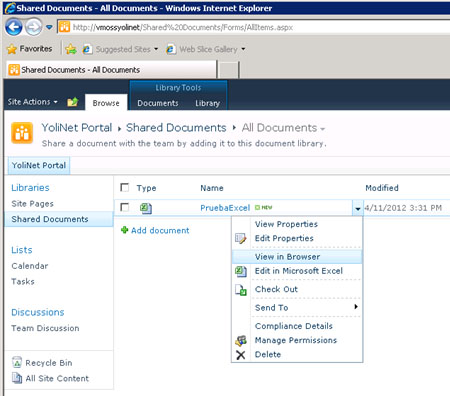The image size is (450, 396).
Task: Click the Internet Explorer title bar icon
Action: (x=10, y=8)
